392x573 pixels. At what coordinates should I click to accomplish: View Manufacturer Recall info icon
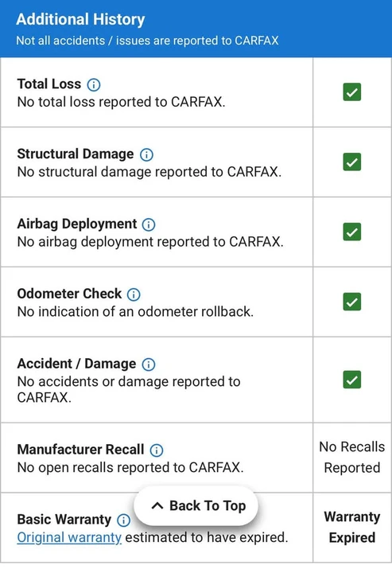(157, 450)
